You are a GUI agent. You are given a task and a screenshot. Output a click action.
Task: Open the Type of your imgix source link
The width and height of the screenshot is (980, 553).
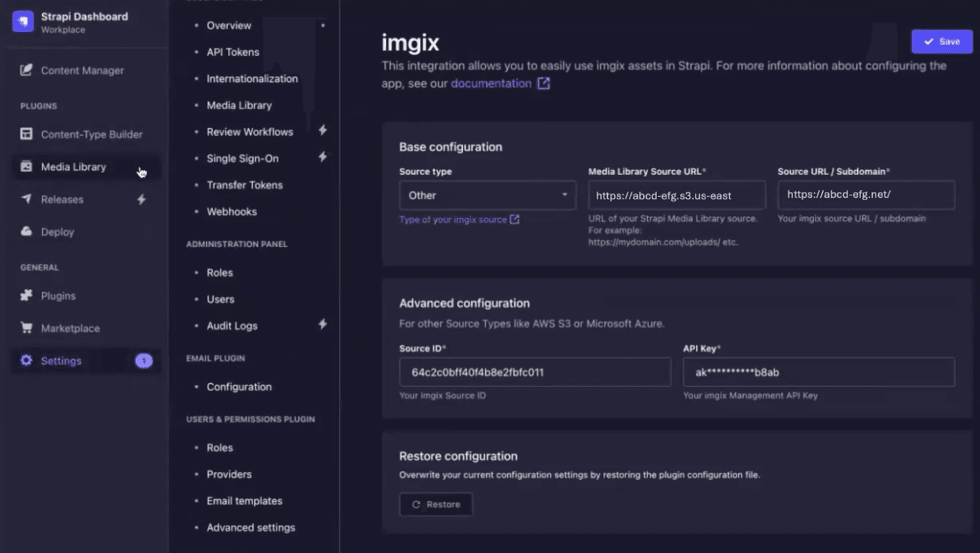point(453,220)
